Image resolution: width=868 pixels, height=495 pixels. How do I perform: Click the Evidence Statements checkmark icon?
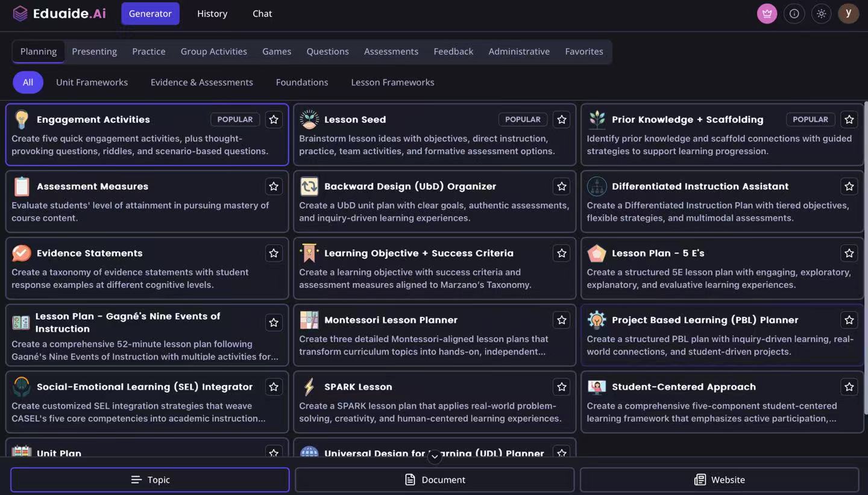pos(22,253)
